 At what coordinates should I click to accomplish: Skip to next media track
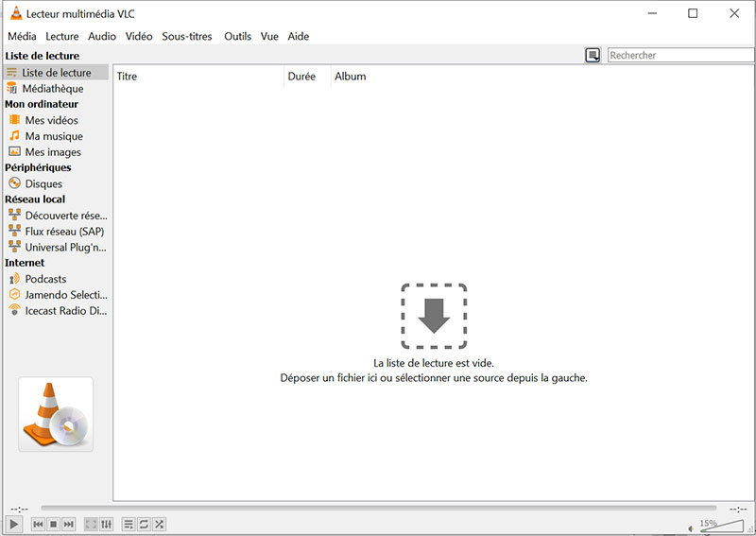(x=69, y=524)
